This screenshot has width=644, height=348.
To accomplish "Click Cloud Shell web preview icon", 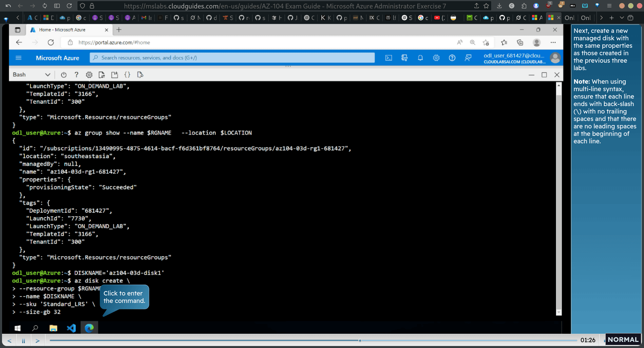I will coord(140,75).
